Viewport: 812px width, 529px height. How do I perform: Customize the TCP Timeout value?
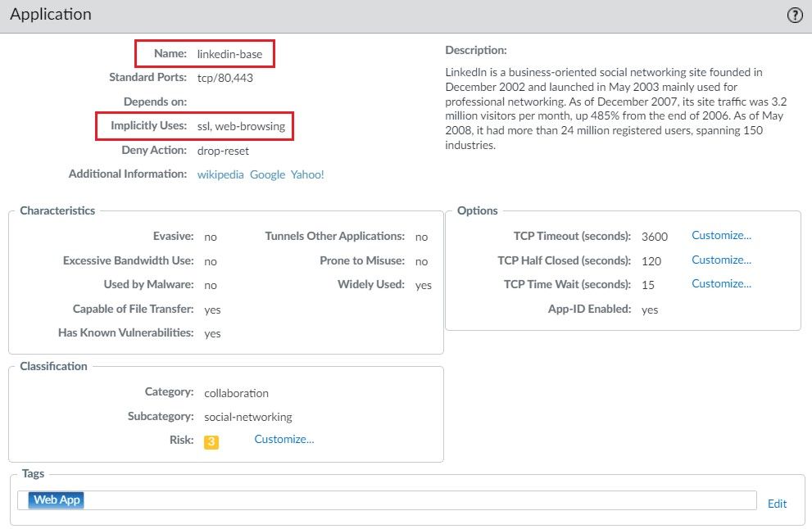tap(721, 236)
